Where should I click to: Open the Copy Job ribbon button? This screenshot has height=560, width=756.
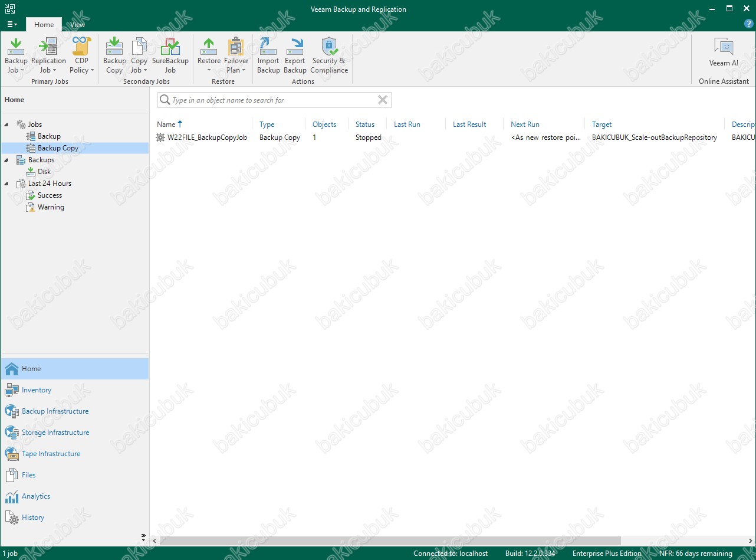139,55
